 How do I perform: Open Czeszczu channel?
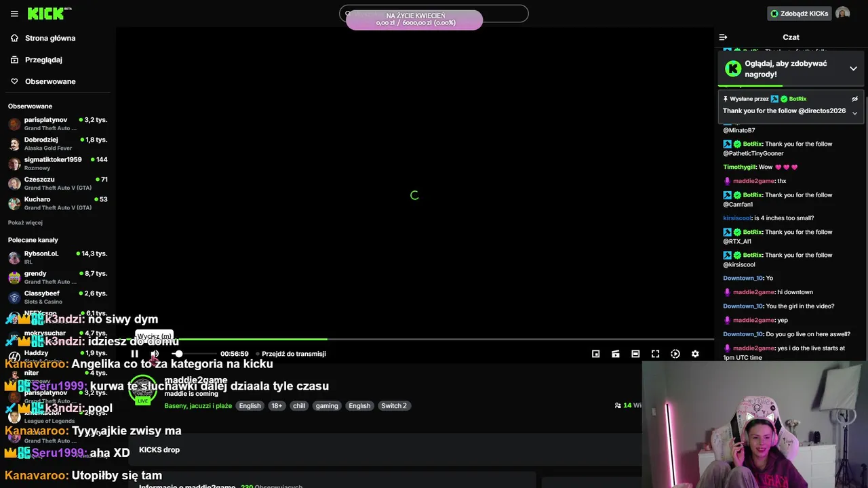[x=58, y=183]
